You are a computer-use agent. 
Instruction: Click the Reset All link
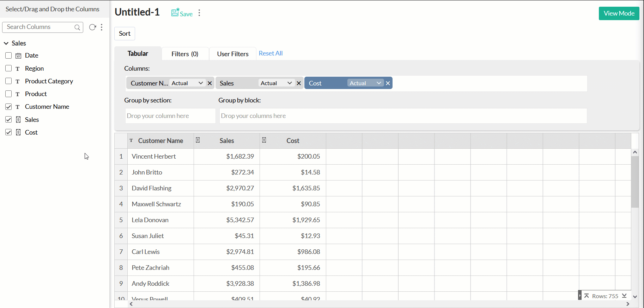(x=271, y=53)
